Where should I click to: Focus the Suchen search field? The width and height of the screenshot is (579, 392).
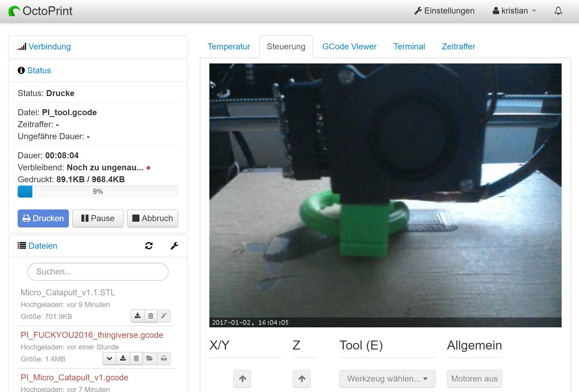click(98, 272)
